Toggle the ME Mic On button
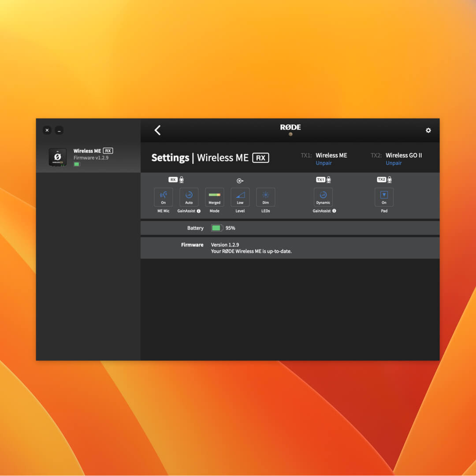This screenshot has width=476, height=476. (163, 197)
